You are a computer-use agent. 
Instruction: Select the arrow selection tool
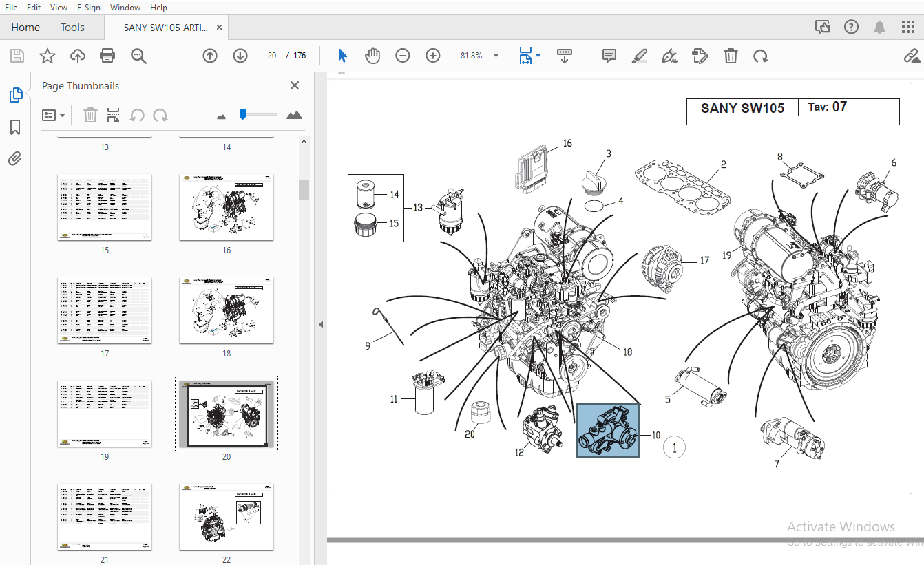[x=342, y=56]
